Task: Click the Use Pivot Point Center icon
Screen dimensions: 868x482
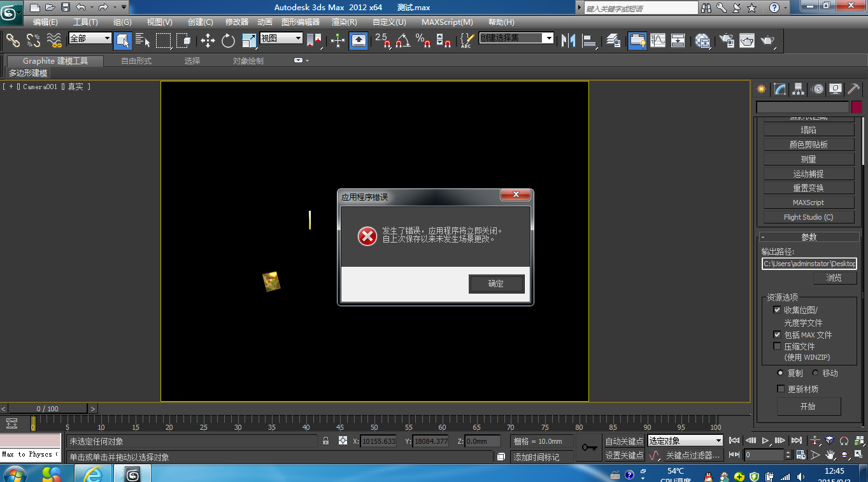Action: click(x=315, y=41)
